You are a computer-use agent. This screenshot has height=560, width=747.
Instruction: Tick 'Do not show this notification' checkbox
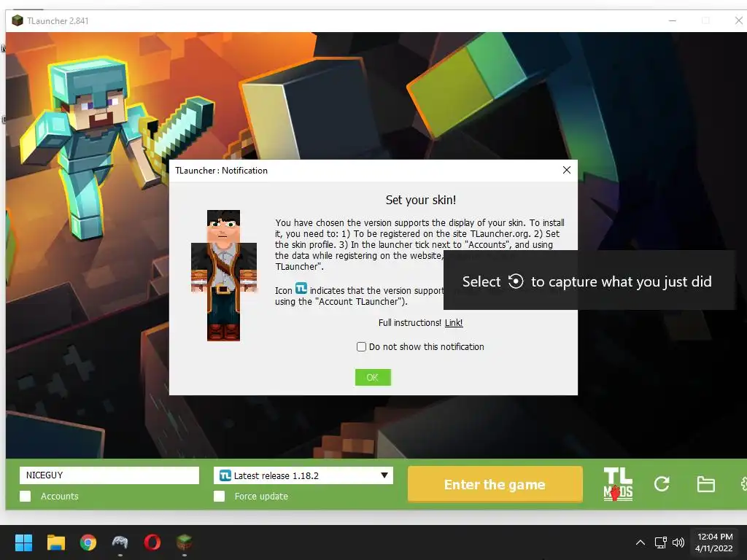(x=361, y=346)
